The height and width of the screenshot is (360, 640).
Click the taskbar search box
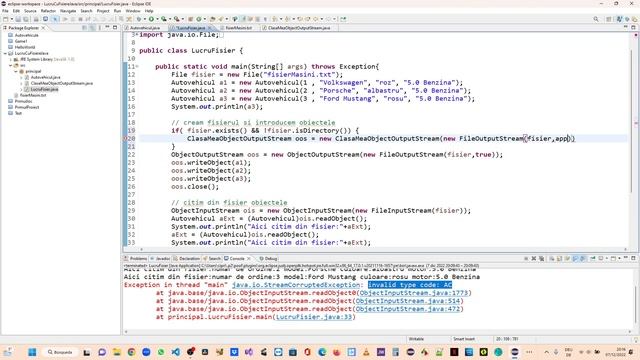pos(60,352)
